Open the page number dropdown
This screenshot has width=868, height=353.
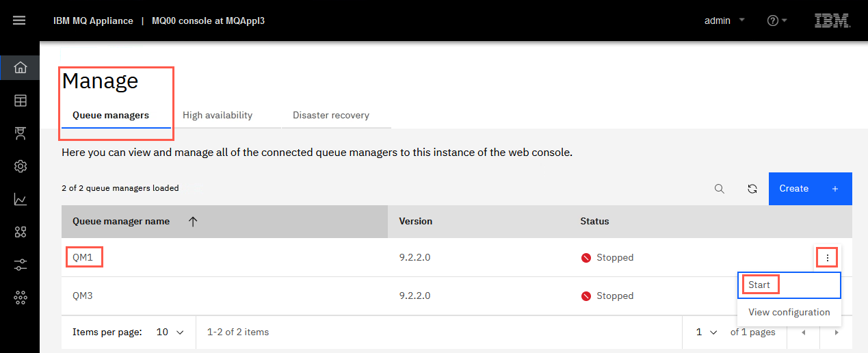[707, 332]
